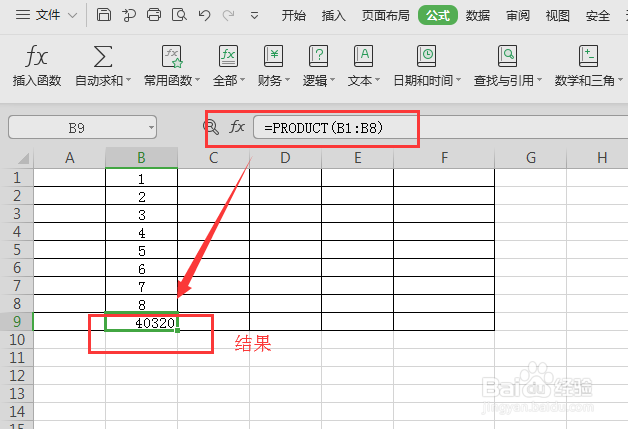Switch to the 页面布局 tab

385,16
